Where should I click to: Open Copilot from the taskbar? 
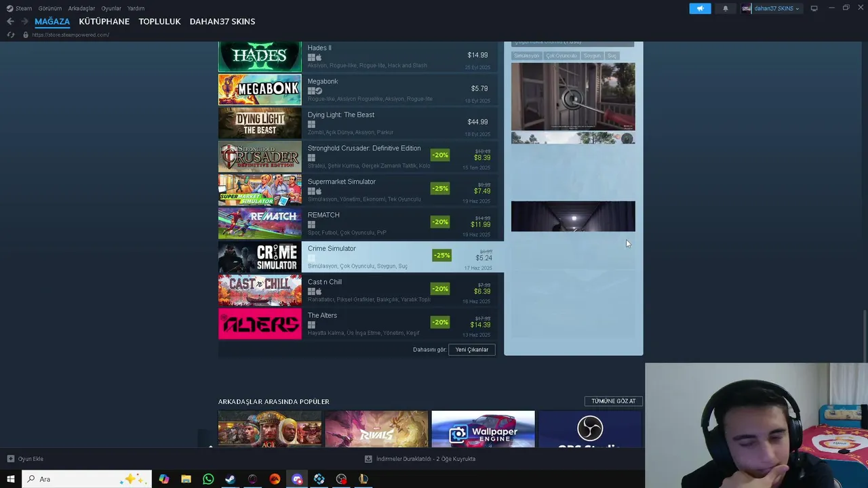(x=163, y=479)
